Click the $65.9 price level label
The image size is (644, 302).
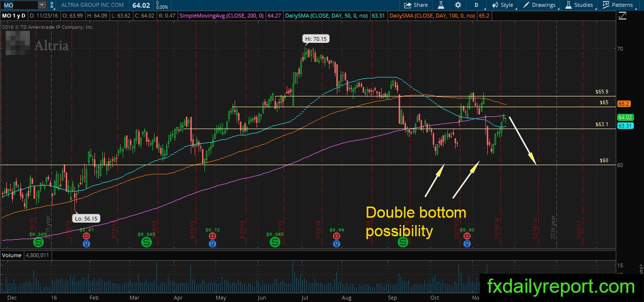[x=602, y=92]
